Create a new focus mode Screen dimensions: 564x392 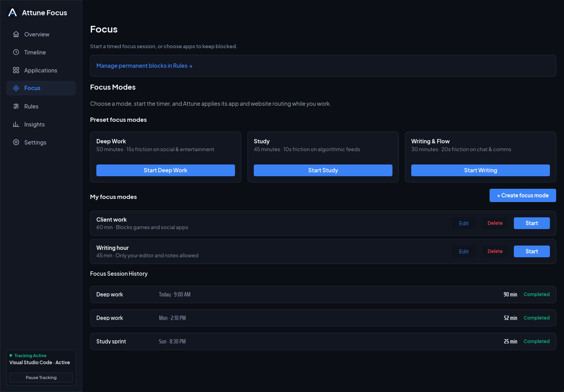(523, 195)
